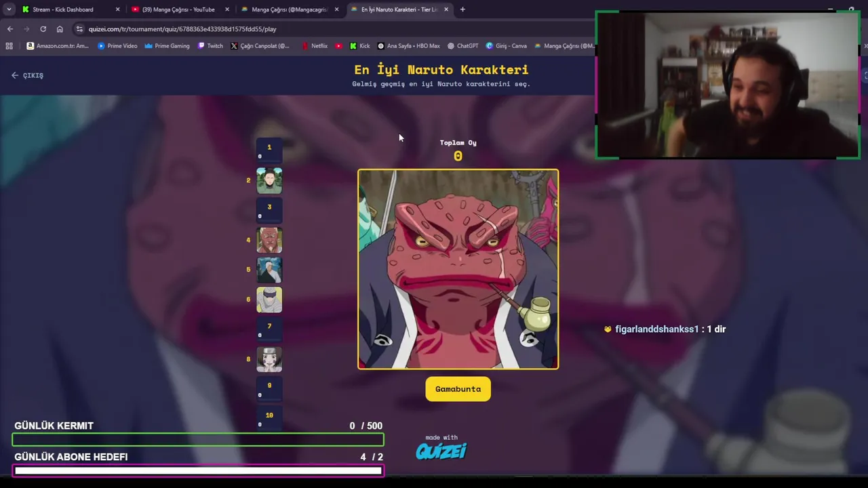Close the YouTube Manga Çağrısı tab
This screenshot has height=488, width=868.
[226, 9]
